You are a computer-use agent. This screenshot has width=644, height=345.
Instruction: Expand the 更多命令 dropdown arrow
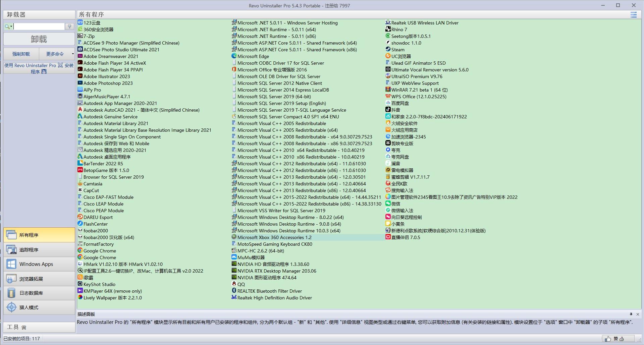[72, 54]
